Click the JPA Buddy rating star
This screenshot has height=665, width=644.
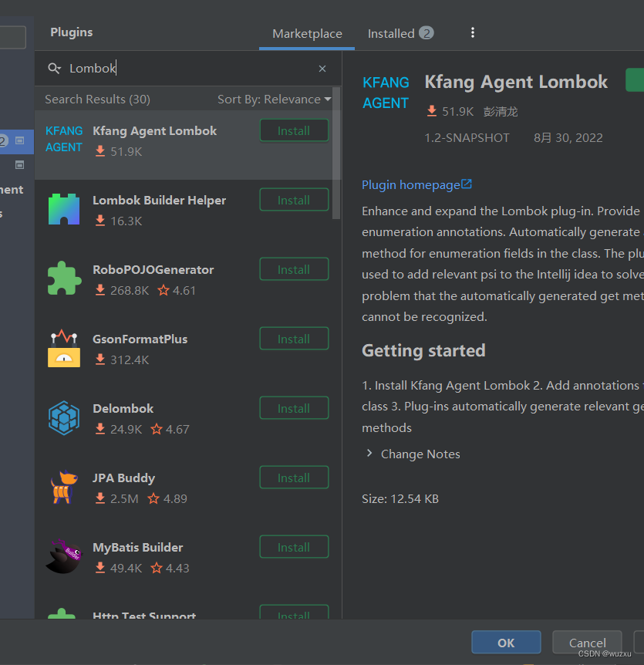pos(153,498)
